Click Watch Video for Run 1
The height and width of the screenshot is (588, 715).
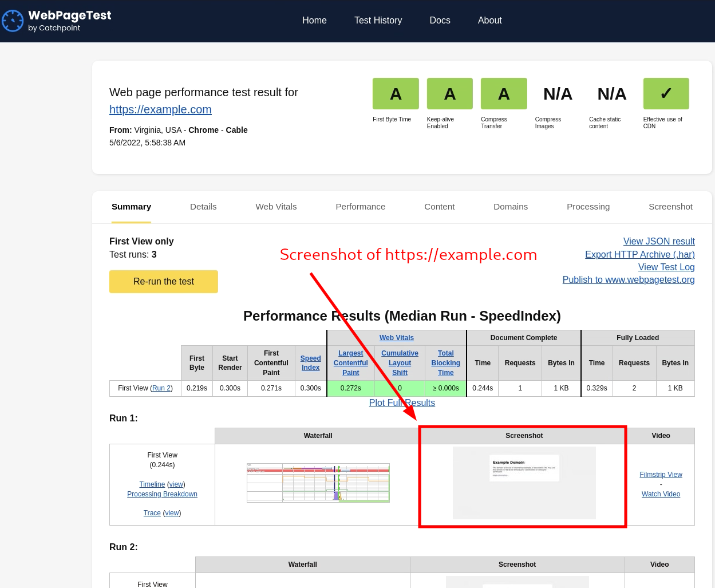[x=661, y=494]
